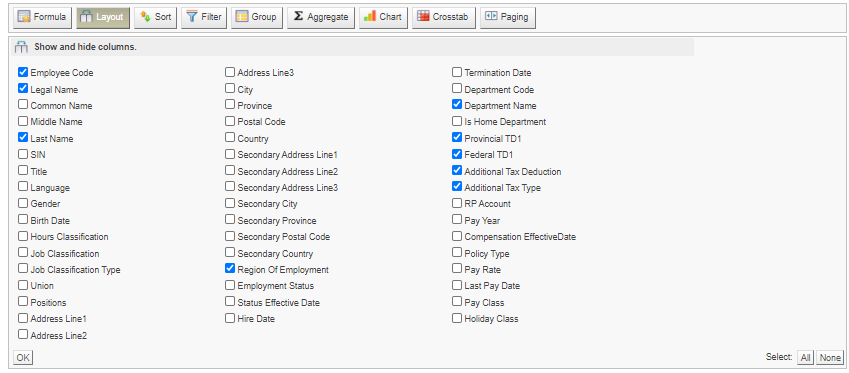Uncheck the Federal TD1 checkbox

click(x=457, y=154)
